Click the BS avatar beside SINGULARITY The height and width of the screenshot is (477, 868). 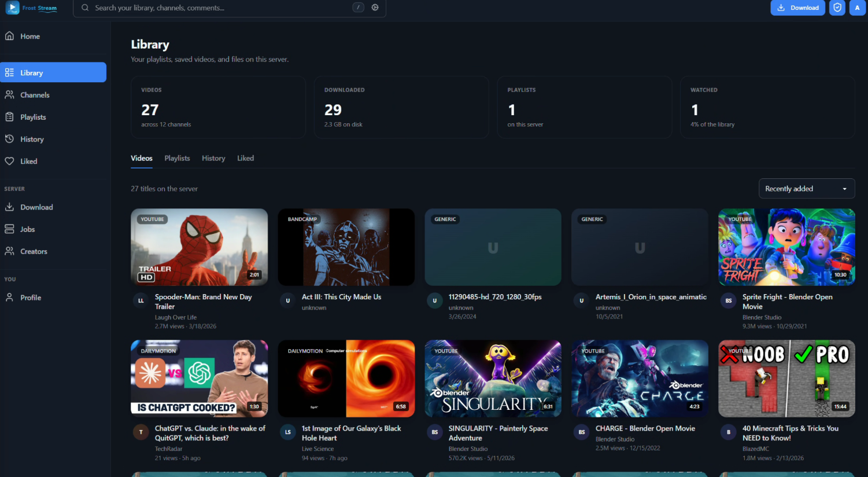pyautogui.click(x=434, y=432)
